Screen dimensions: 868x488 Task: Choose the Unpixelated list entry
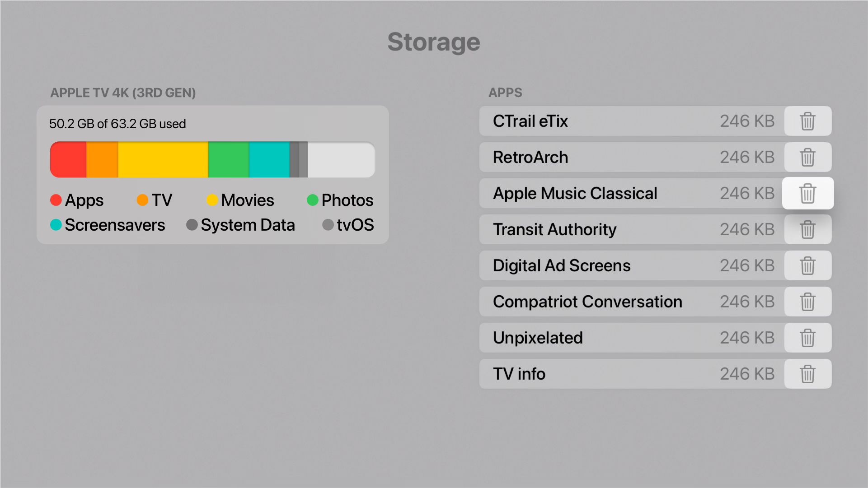point(632,338)
